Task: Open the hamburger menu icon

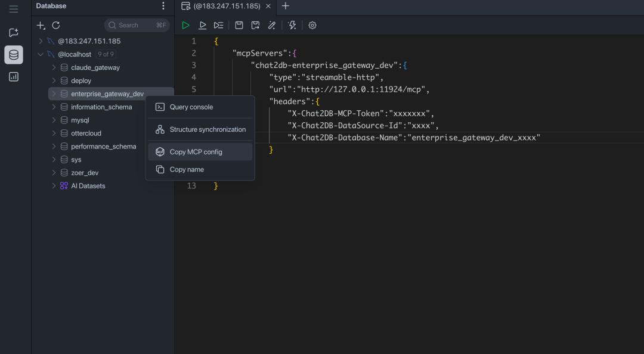Action: pyautogui.click(x=14, y=9)
